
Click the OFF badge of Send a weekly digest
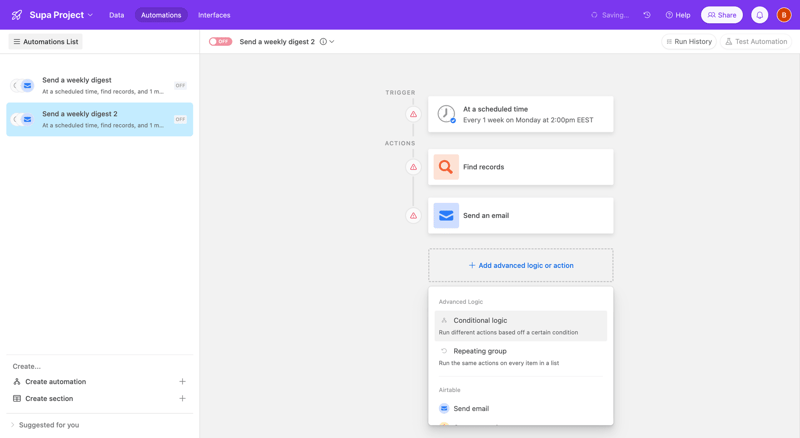(x=180, y=85)
